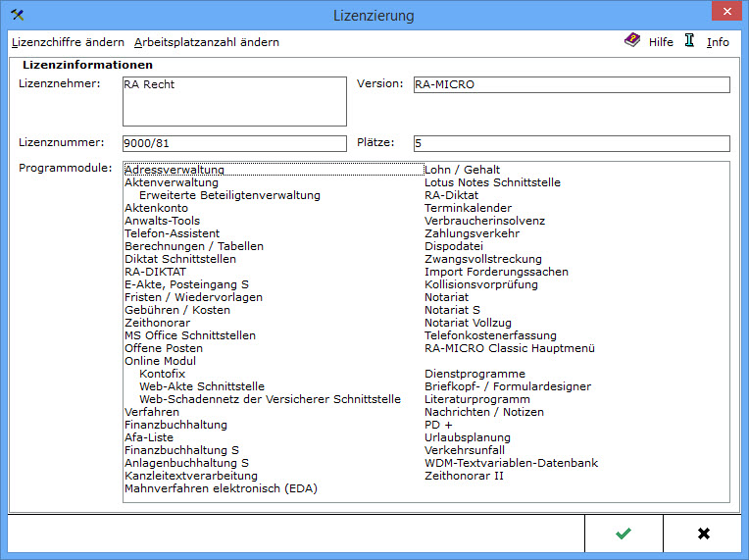Select Verbraucherinsolvenz module
Viewport: 749px width, 560px height.
point(485,221)
